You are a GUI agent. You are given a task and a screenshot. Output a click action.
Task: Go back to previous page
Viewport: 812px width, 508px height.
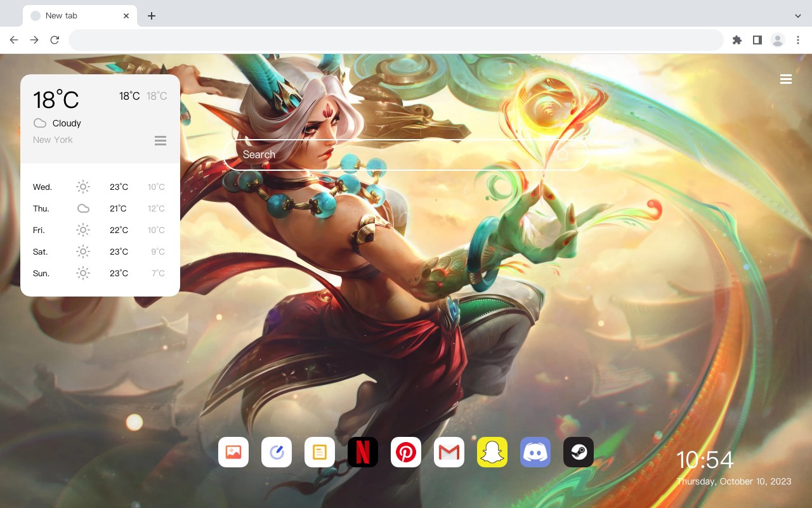pos(14,40)
